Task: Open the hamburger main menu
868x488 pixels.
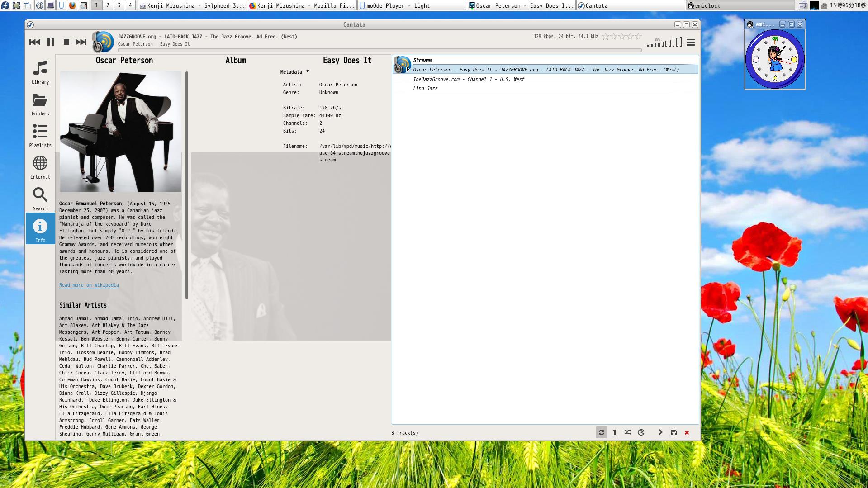Action: click(x=690, y=43)
